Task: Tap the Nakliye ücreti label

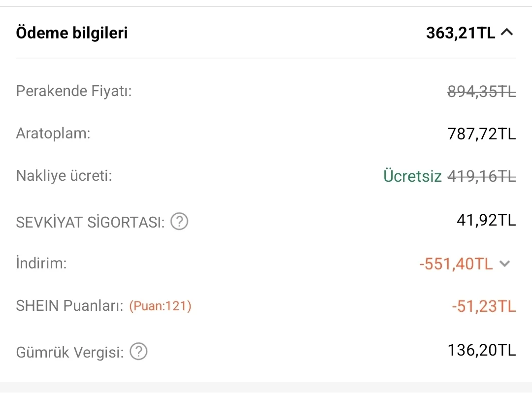Action: [x=64, y=176]
